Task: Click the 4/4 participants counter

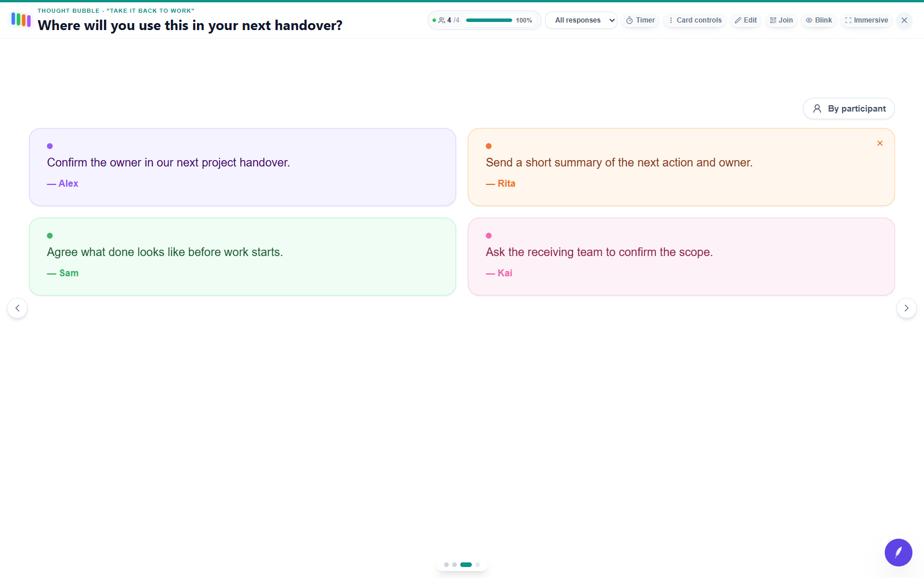Action: pyautogui.click(x=449, y=20)
